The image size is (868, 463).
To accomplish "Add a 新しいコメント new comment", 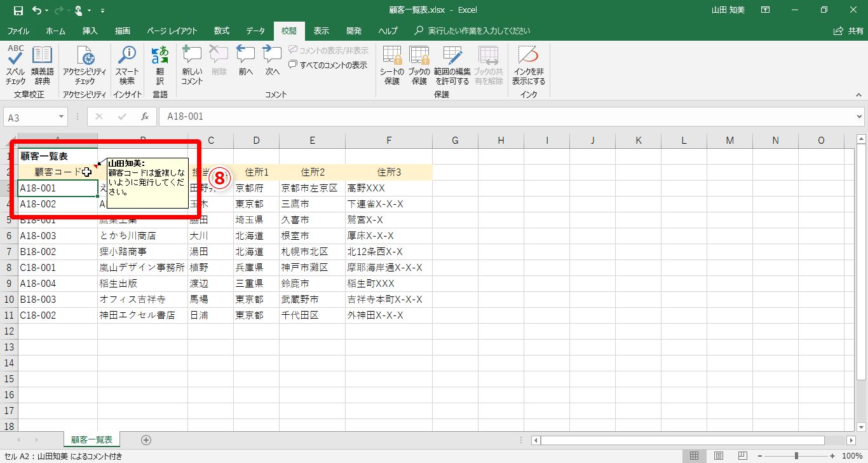I will tap(192, 65).
